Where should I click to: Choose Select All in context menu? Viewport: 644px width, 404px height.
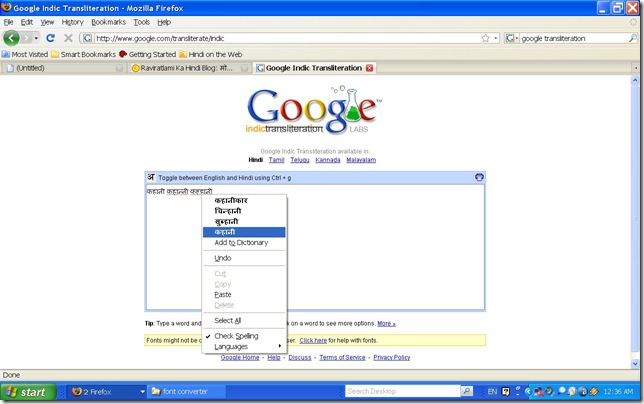tap(244, 321)
